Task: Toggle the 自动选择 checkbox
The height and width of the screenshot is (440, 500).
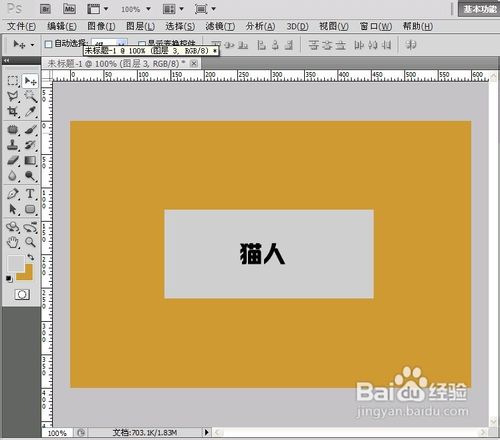Action: tap(48, 44)
